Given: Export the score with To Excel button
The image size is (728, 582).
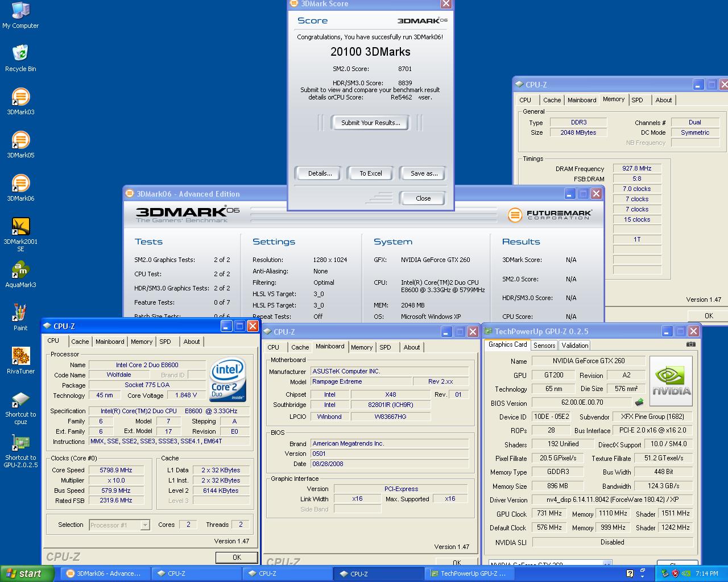Looking at the screenshot, I should click(370, 173).
